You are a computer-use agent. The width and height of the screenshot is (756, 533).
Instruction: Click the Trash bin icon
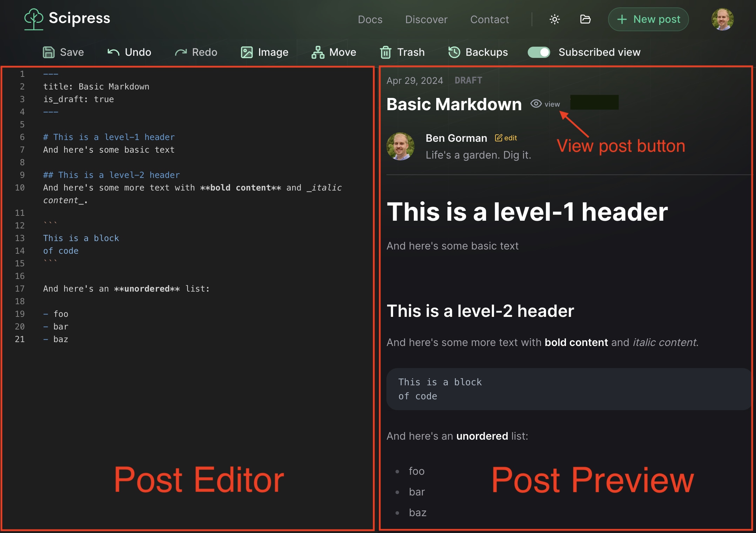(386, 52)
